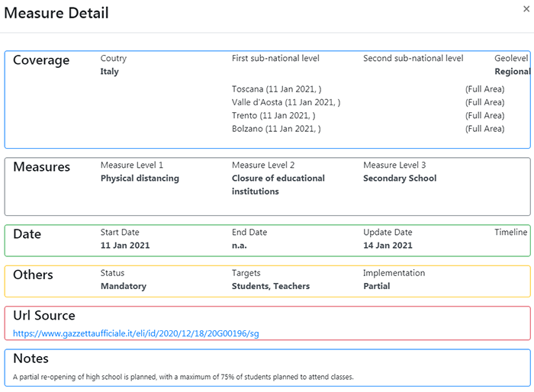Select the Mandatory status value
534x392 pixels.
click(124, 287)
